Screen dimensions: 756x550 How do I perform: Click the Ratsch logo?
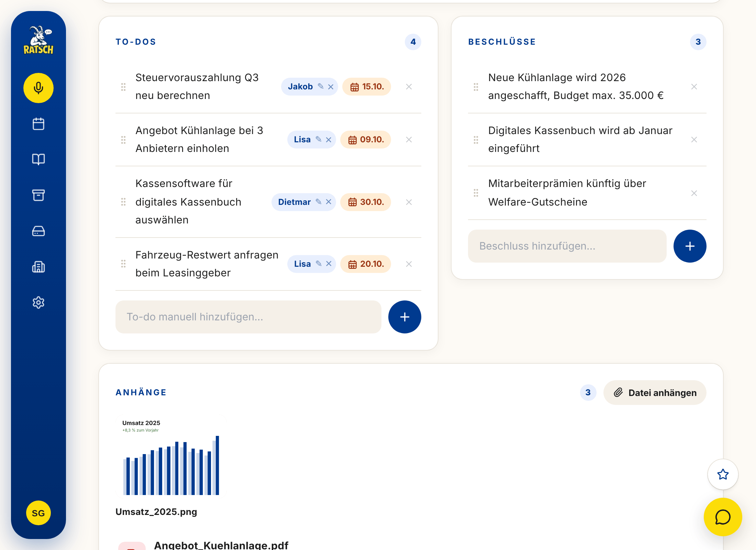point(38,40)
